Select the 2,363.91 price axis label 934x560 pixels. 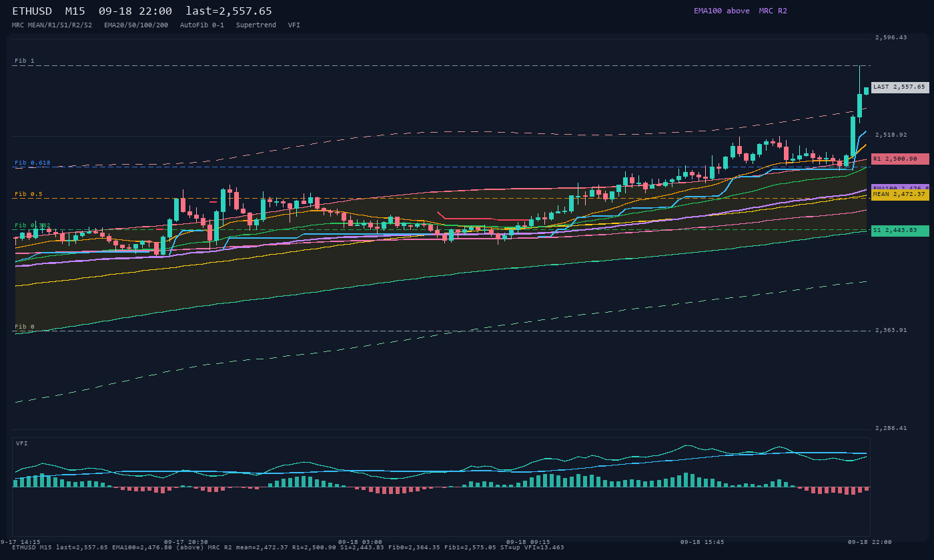891,330
